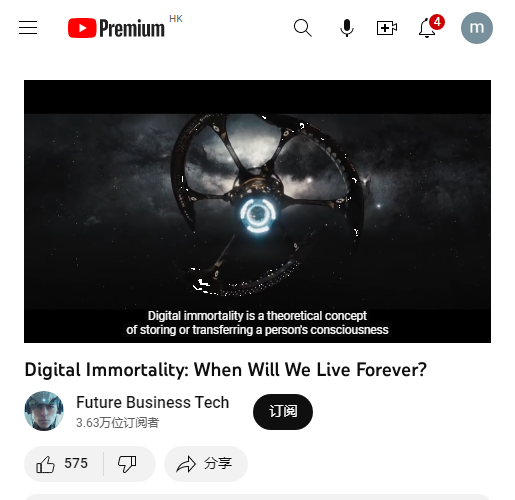Open the search magnifier icon

click(x=303, y=28)
